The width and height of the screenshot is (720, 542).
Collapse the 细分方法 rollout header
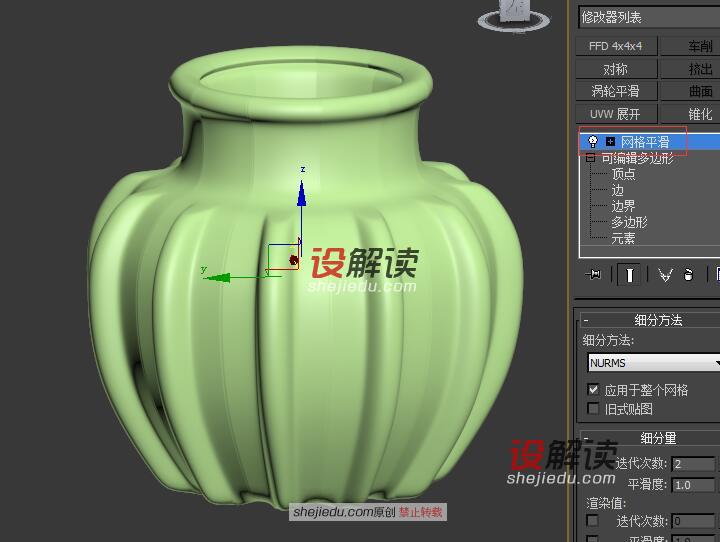pyautogui.click(x=650, y=320)
